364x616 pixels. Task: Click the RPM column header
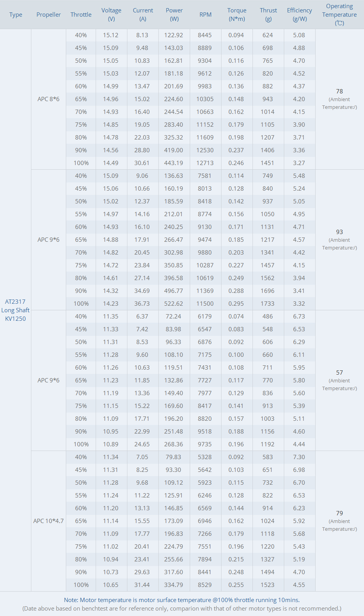pyautogui.click(x=205, y=15)
